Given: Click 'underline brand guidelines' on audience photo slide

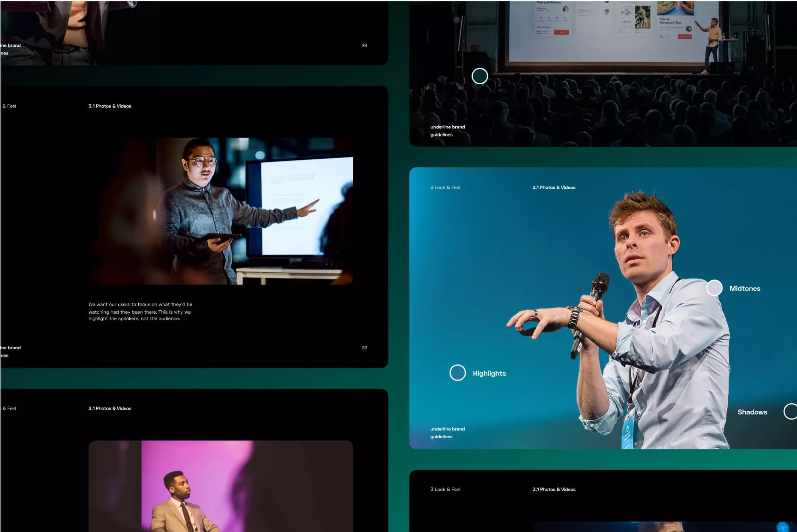Looking at the screenshot, I should click(x=447, y=131).
